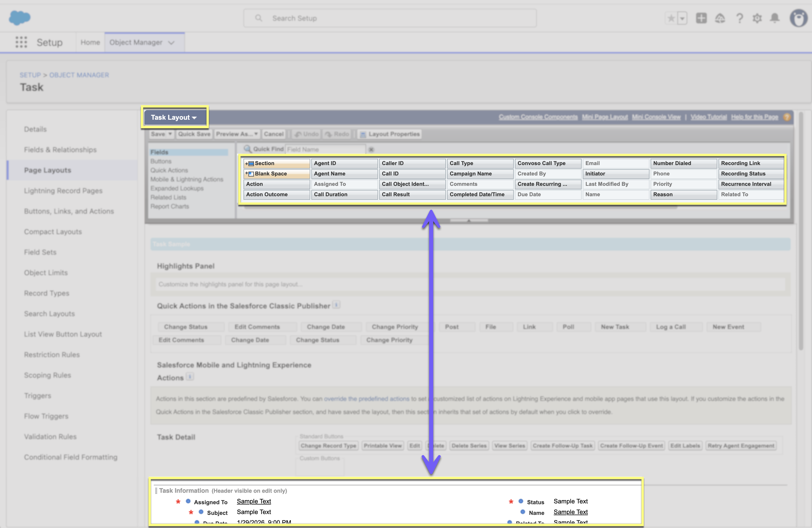This screenshot has height=528, width=812.
Task: Open the App Launcher grid icon
Action: coord(21,42)
